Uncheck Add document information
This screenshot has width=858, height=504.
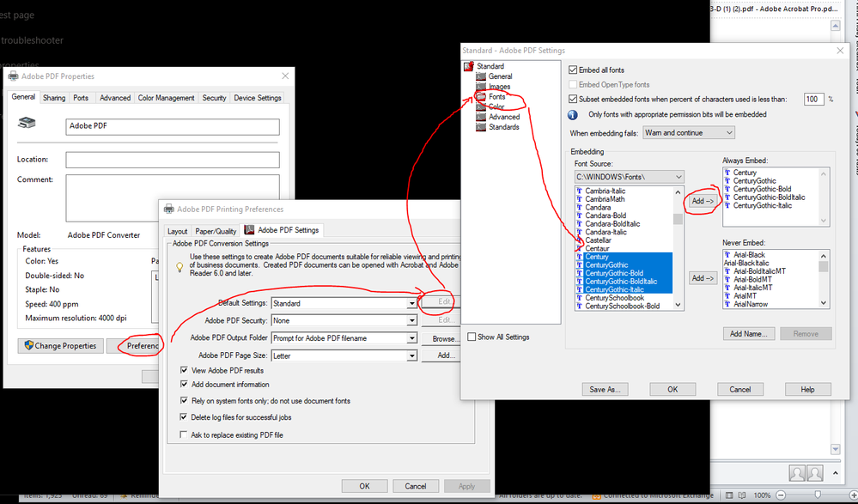[184, 385]
